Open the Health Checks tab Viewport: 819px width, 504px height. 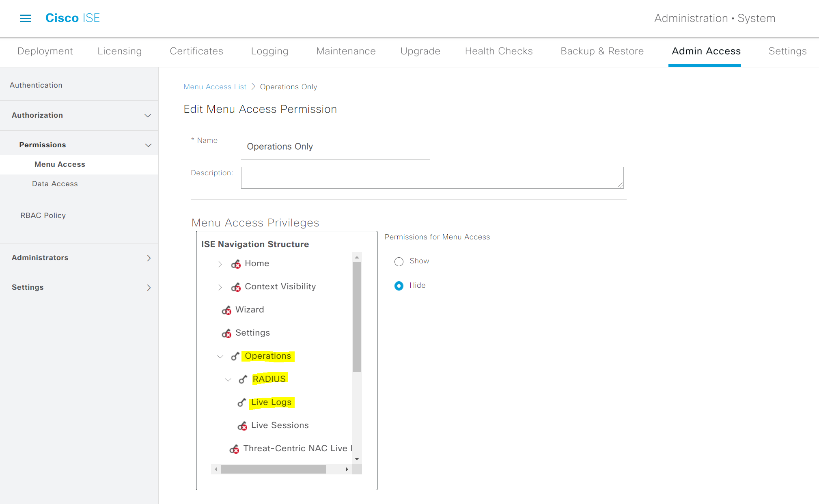click(x=499, y=51)
